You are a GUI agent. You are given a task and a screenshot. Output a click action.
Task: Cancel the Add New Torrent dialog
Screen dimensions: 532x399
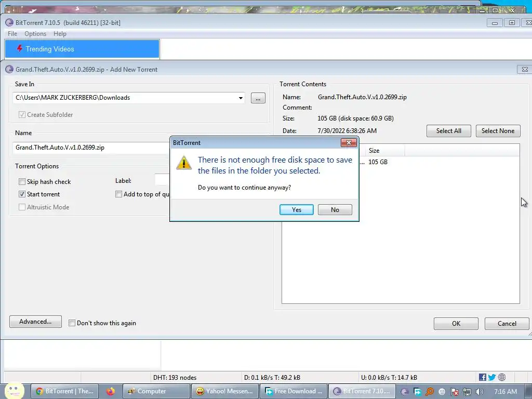click(x=507, y=324)
